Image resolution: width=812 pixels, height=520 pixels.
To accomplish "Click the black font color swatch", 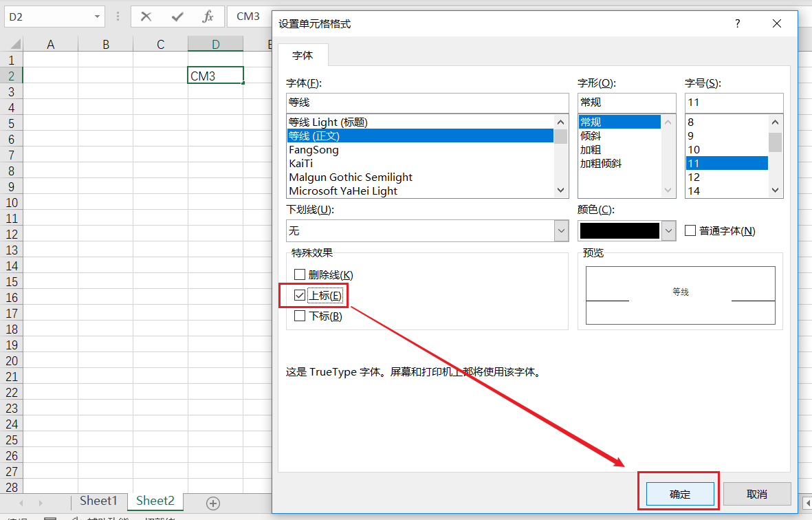I will click(x=619, y=231).
